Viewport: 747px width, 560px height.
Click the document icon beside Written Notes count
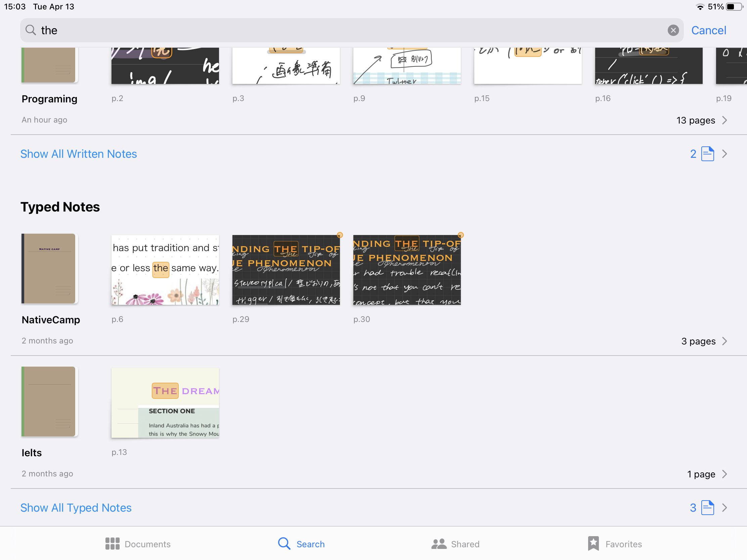(707, 154)
